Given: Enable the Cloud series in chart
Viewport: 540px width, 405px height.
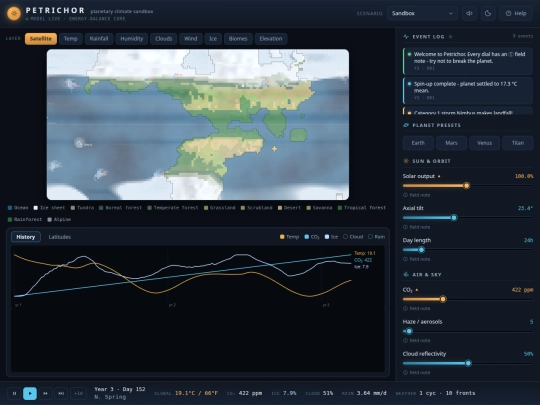Looking at the screenshot, I should click(x=353, y=237).
